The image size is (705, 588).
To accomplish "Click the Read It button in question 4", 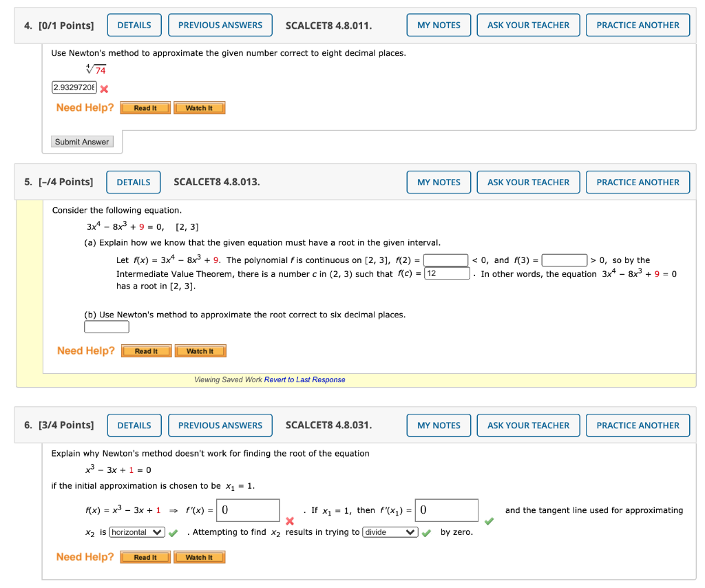I will click(x=145, y=107).
